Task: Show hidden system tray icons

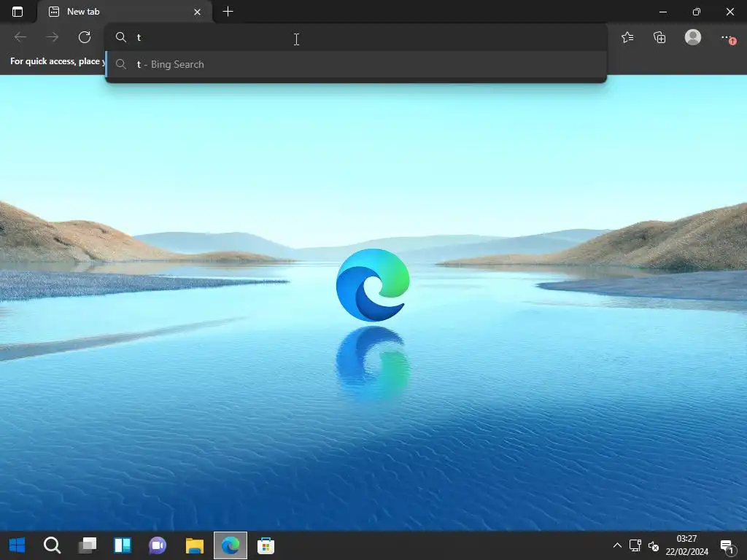Action: (x=617, y=545)
